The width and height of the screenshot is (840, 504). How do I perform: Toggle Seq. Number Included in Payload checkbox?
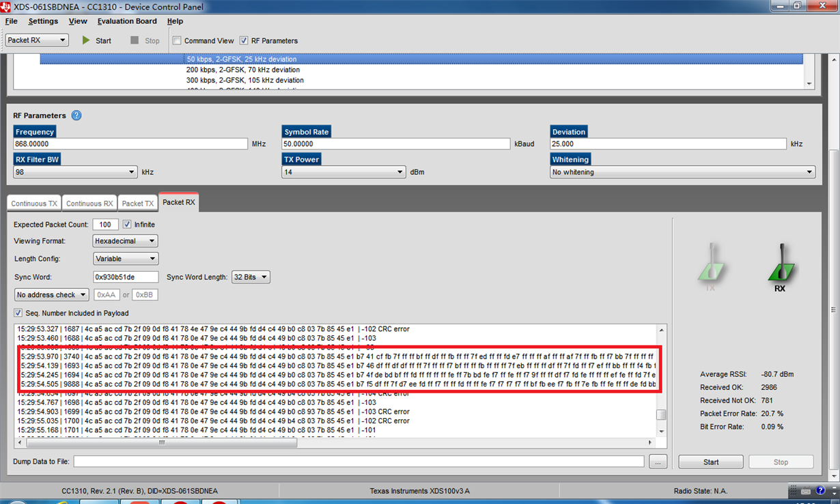click(18, 313)
